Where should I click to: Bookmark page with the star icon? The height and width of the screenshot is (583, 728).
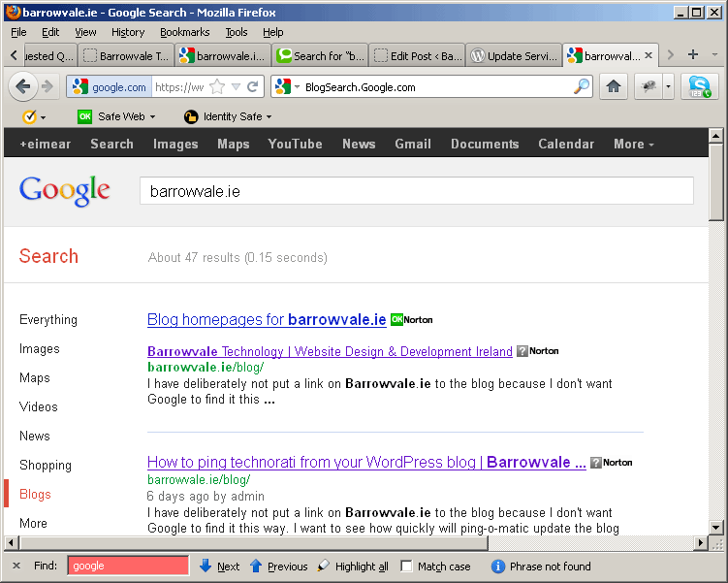[217, 87]
